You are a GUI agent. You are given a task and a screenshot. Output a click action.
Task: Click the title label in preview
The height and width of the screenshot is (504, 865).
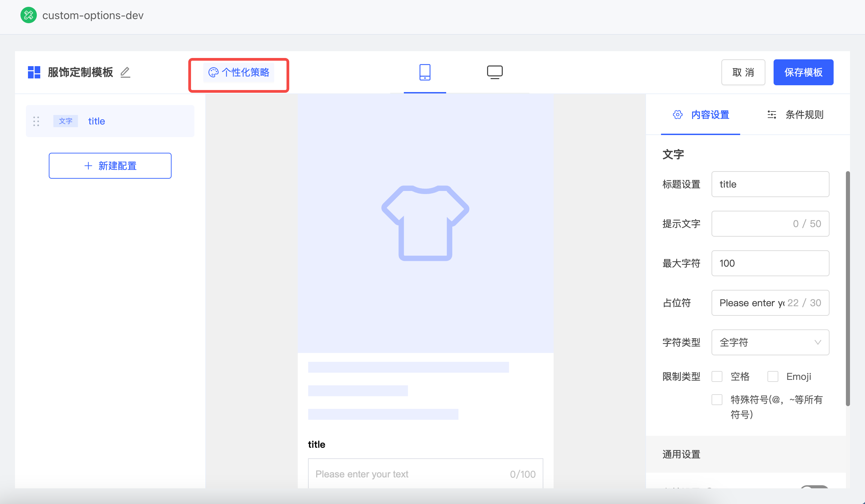[317, 444]
